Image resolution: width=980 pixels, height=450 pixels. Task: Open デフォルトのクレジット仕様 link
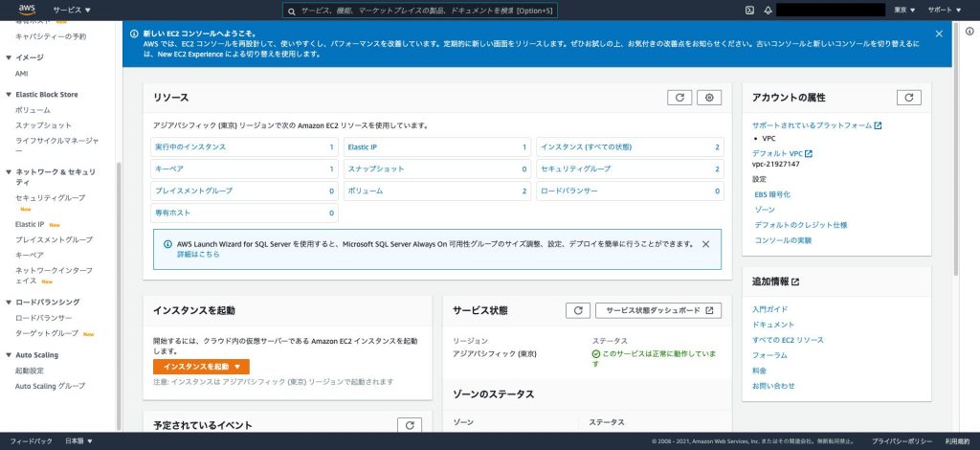tap(801, 225)
